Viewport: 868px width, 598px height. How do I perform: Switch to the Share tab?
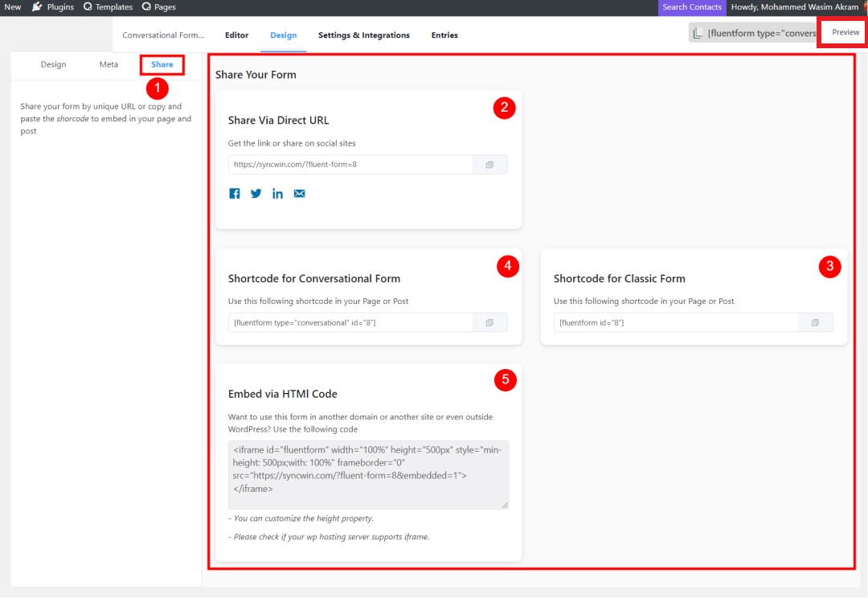coord(162,64)
